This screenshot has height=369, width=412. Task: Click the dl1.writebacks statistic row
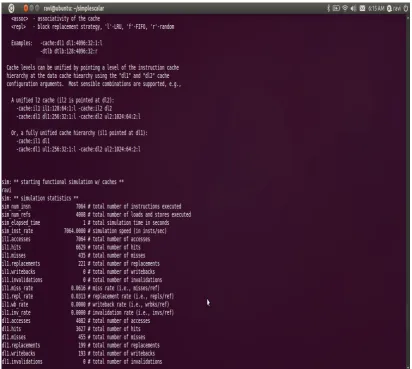(x=78, y=353)
